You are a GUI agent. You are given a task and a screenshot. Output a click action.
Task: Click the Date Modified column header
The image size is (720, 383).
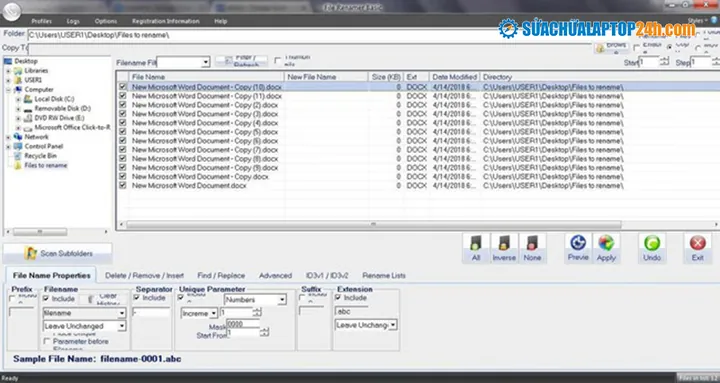(455, 77)
